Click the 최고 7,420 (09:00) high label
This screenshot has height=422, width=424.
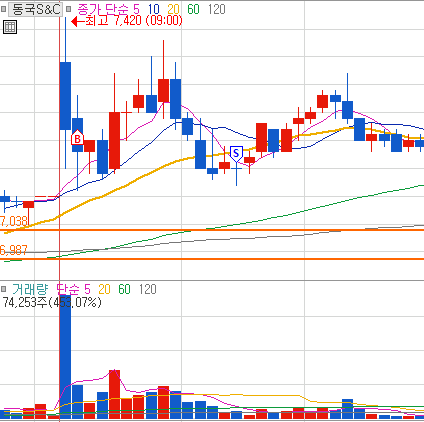(x=134, y=21)
